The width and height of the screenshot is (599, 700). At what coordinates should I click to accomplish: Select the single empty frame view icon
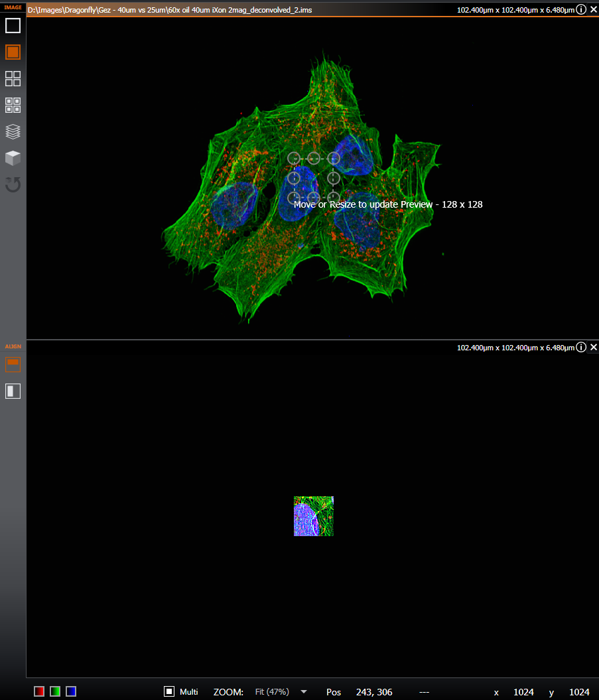click(13, 26)
